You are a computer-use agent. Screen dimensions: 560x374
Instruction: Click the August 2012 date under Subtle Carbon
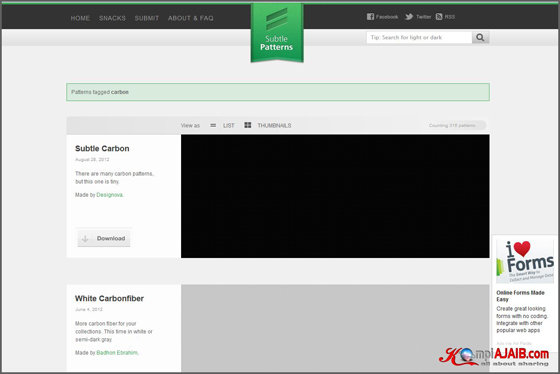[x=92, y=159]
